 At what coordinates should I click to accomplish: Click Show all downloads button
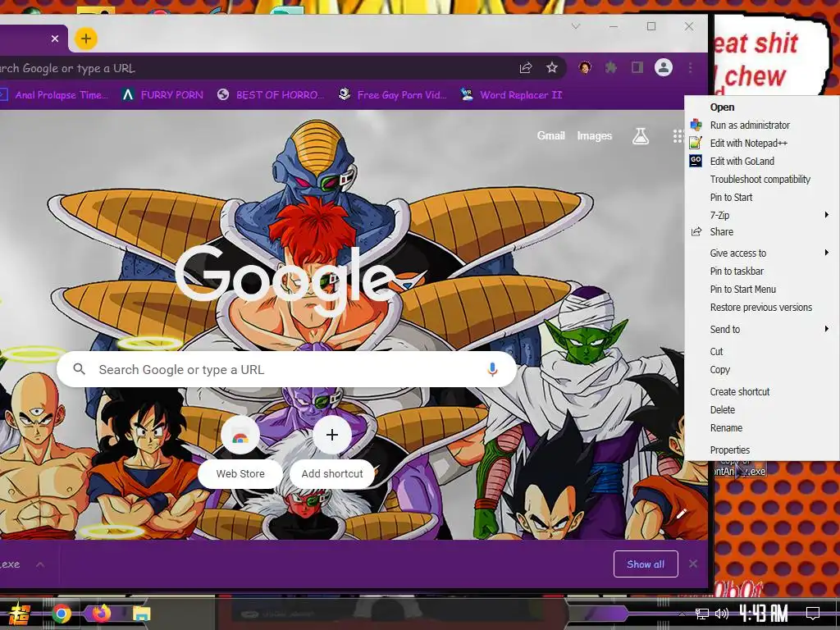click(x=646, y=564)
